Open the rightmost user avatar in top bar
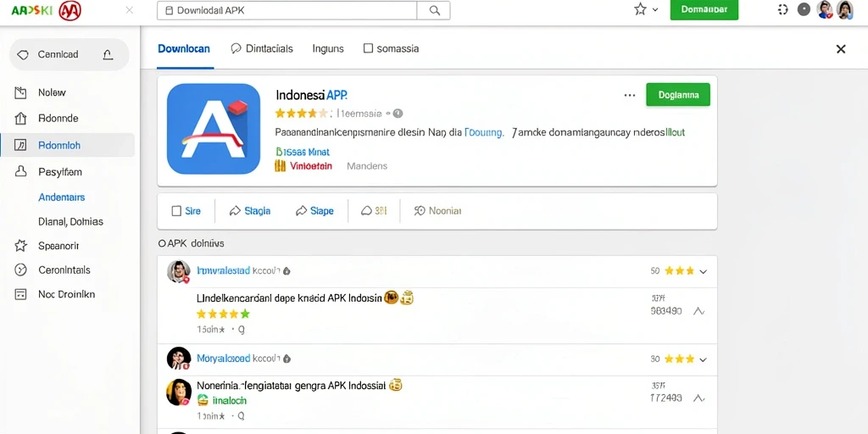 (x=845, y=9)
